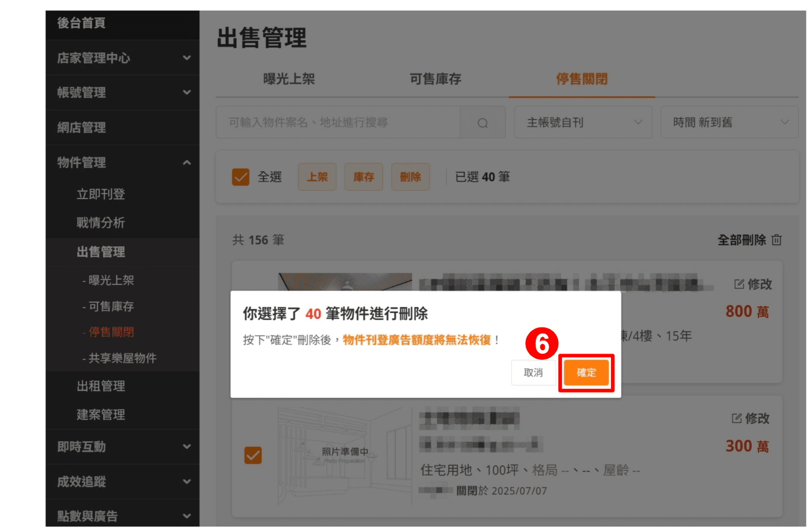Open 建案管理 in the sidebar
This screenshot has height=532, width=812.
coord(100,415)
